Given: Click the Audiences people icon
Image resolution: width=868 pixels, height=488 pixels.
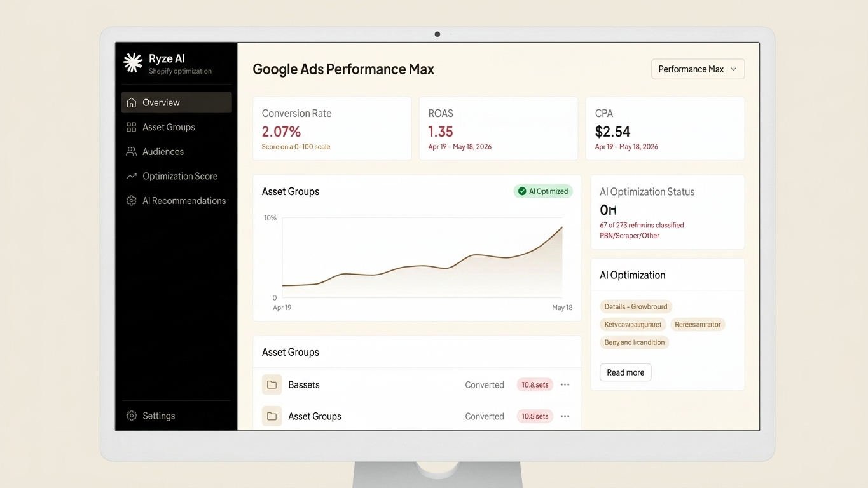Looking at the screenshot, I should tap(131, 151).
